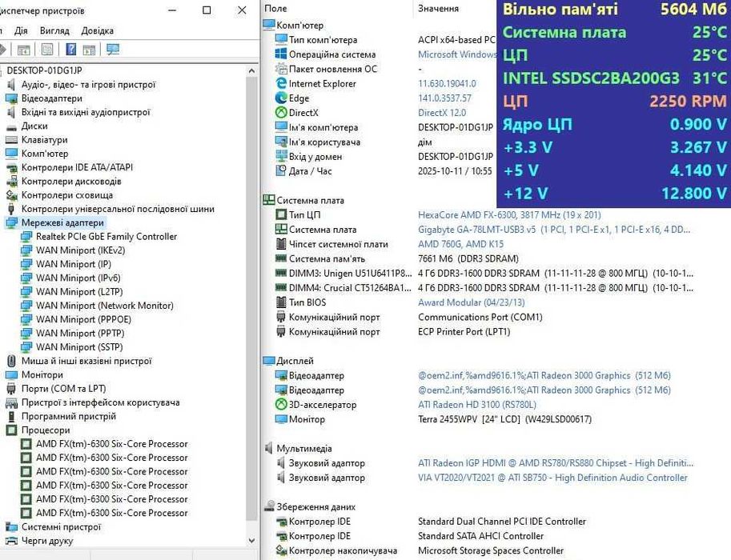The height and width of the screenshot is (560, 731).
Task: Select Контролери IDE ATA/ATAPI category
Action: [x=77, y=167]
